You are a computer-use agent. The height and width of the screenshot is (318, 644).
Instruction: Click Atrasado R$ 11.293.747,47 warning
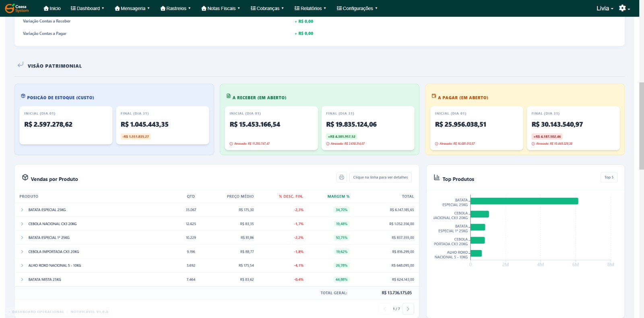(250, 144)
